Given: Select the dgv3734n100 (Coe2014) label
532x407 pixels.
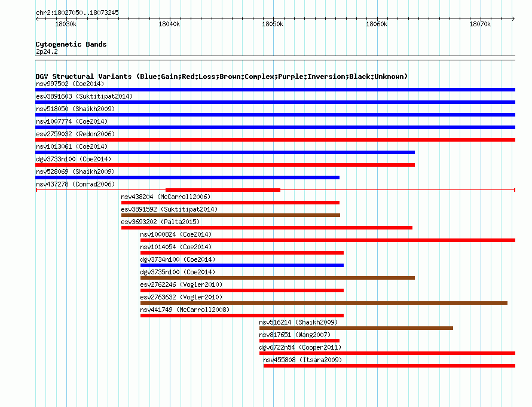Looking at the screenshot, I should [x=178, y=259].
